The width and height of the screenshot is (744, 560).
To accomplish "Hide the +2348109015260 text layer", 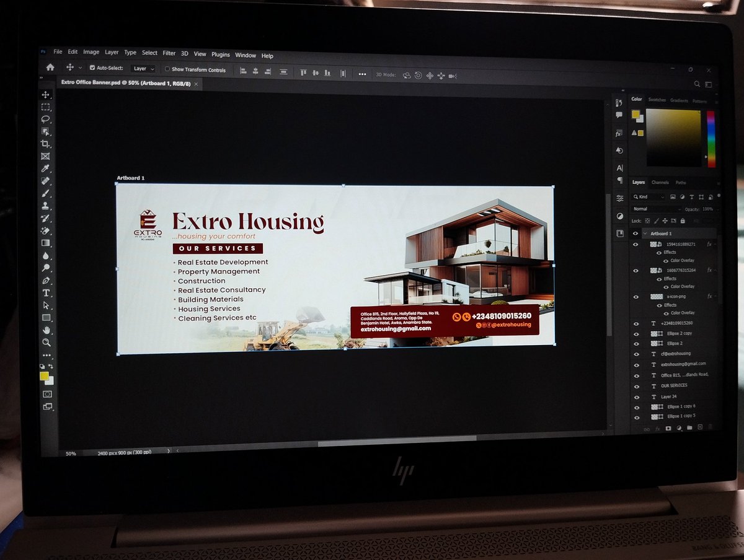I will coord(635,323).
